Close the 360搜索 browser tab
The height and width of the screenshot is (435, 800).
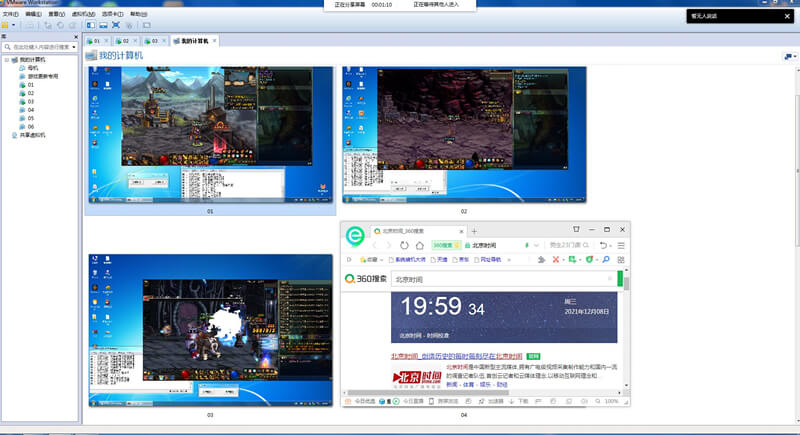[461, 231]
